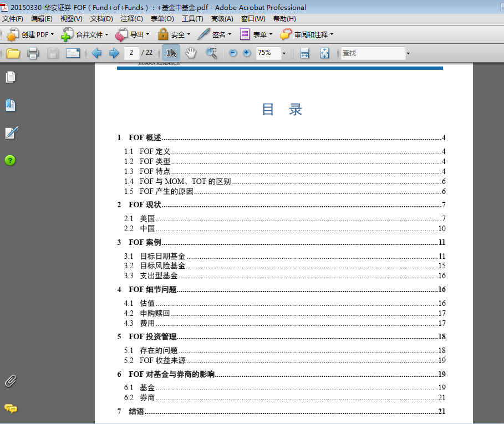Click the '6 FOF 对基金与券商的影响' entry
This screenshot has height=424, width=504.
[281, 374]
